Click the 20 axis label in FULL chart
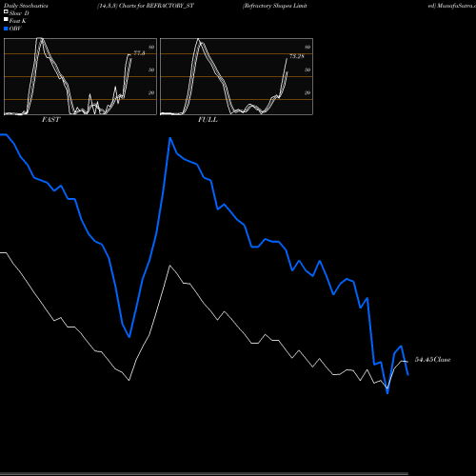Image resolution: width=476 pixels, height=476 pixels. tap(307, 92)
